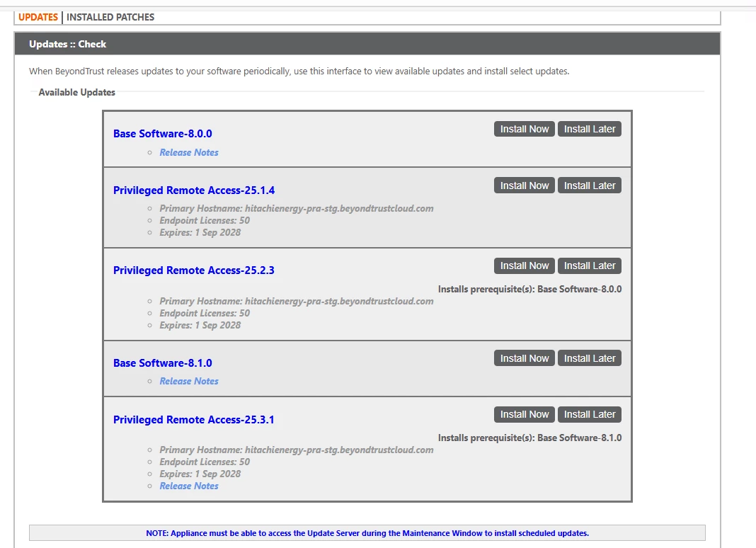Click the BeyondTrust updates description sentence
The height and width of the screenshot is (548, 756).
pyautogui.click(x=299, y=71)
